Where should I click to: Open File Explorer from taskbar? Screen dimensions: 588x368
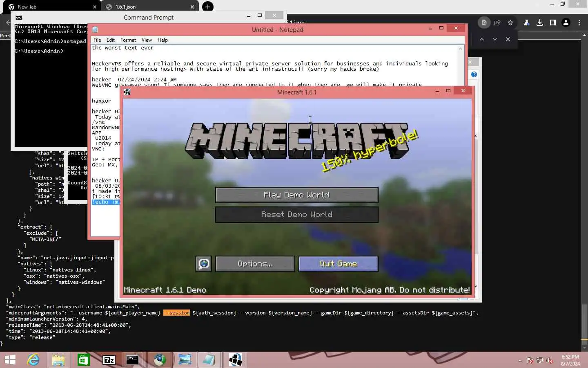pos(58,360)
